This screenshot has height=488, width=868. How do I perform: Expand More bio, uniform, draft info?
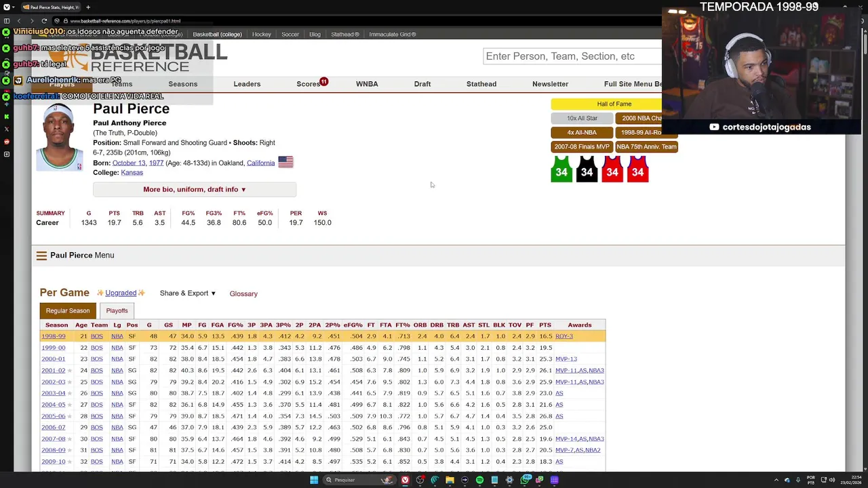pyautogui.click(x=195, y=189)
